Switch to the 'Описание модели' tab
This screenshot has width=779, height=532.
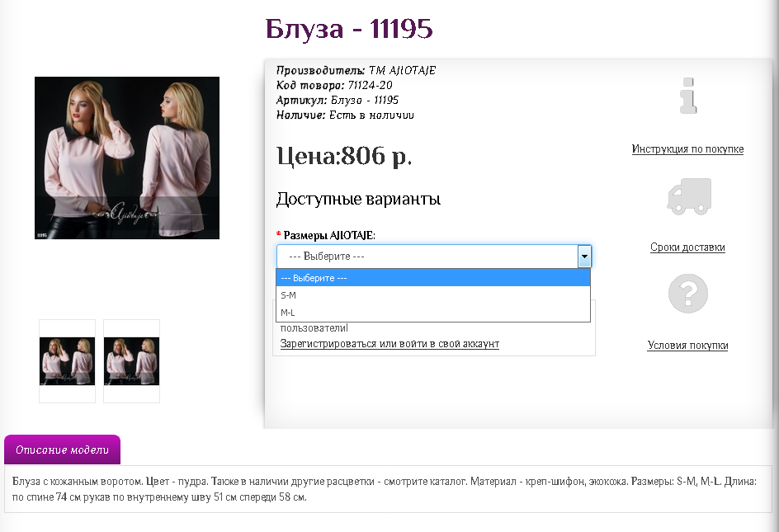pos(62,450)
